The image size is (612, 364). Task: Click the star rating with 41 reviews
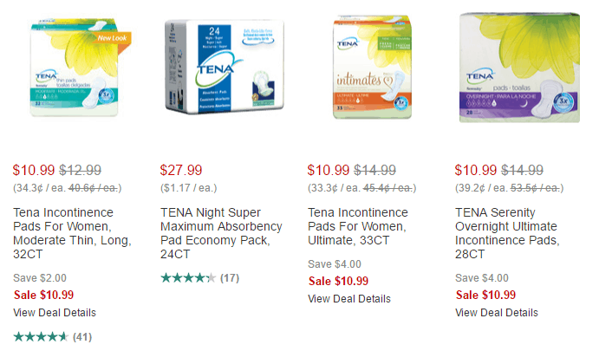41,336
